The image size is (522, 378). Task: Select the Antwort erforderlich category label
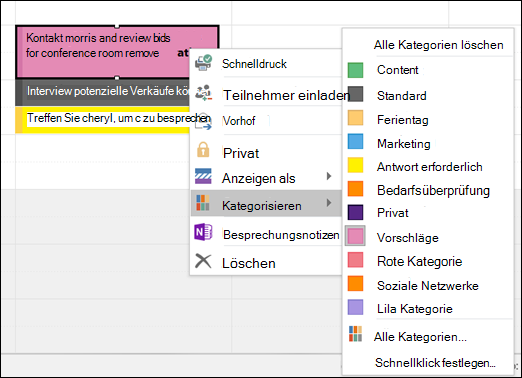(429, 167)
